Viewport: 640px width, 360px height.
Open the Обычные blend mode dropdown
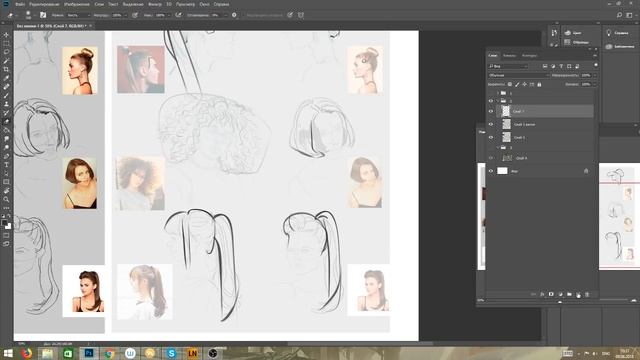(518, 76)
